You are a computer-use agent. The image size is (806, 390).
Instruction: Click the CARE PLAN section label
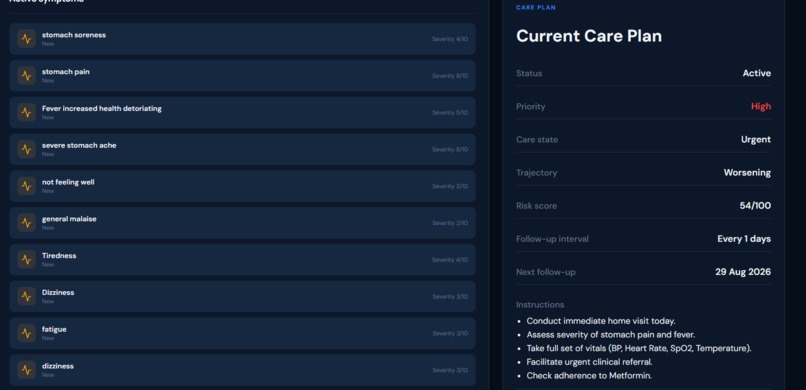click(x=536, y=8)
